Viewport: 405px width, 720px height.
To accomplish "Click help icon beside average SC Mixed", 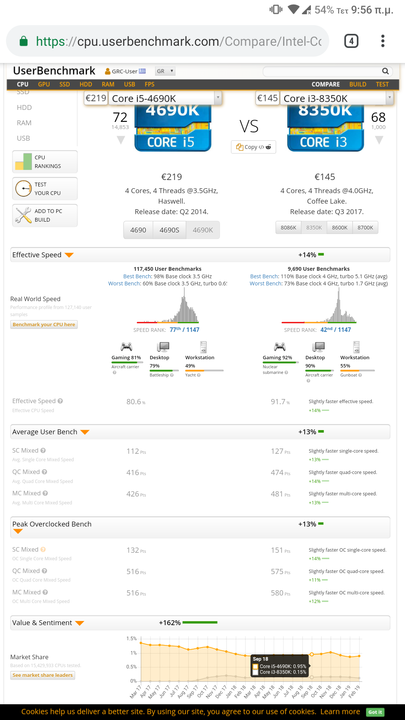I will pos(43,450).
